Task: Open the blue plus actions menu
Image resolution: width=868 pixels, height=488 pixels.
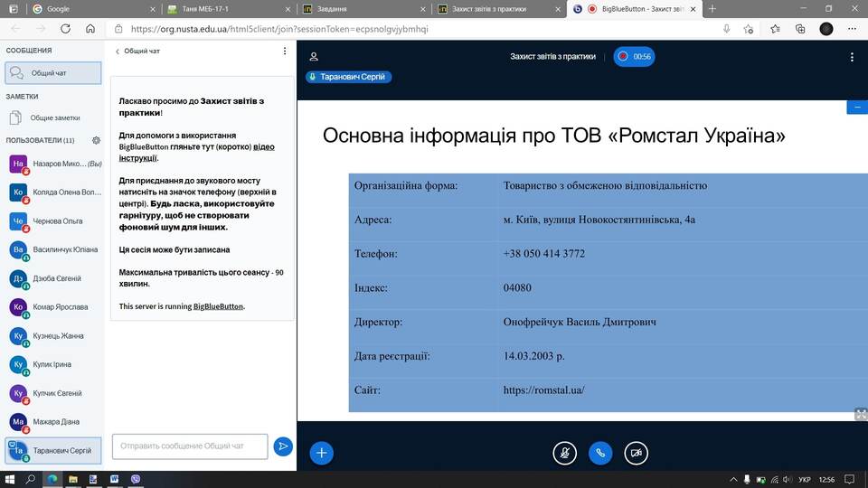Action: (322, 453)
